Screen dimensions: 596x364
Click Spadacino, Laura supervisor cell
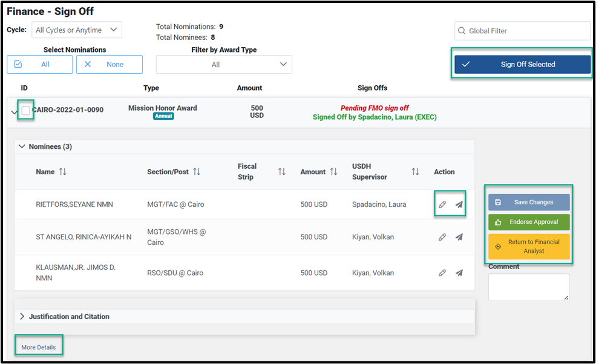tap(379, 204)
